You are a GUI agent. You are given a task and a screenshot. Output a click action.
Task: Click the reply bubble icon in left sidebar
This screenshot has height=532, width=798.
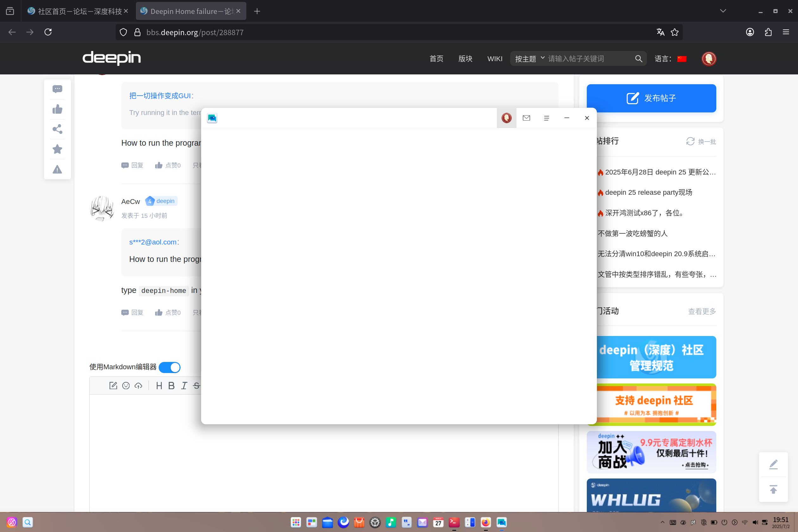[x=57, y=89]
